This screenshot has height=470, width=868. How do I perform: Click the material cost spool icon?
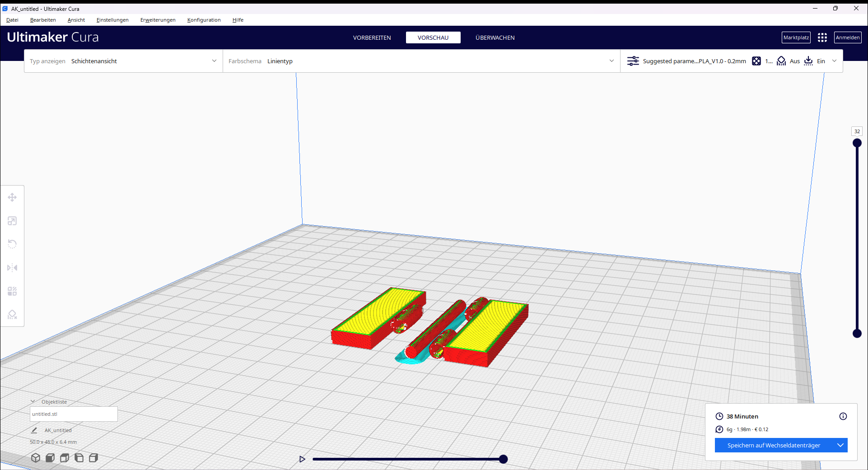point(719,429)
